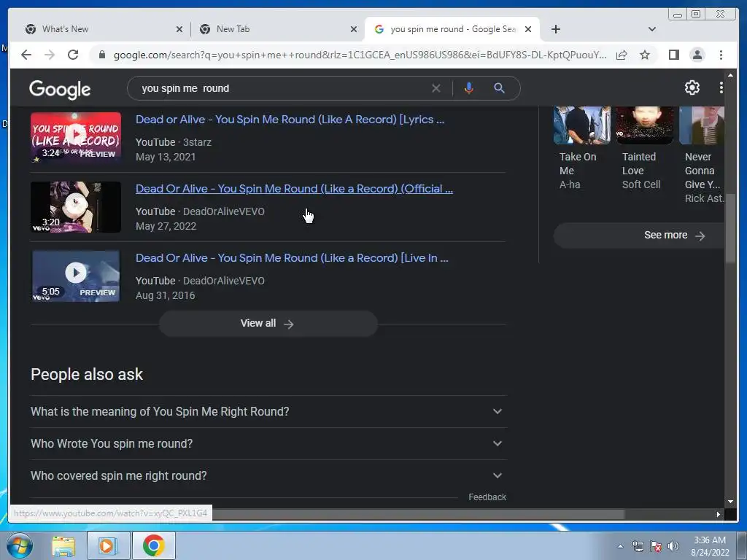The width and height of the screenshot is (747, 560).
Task: Open the 3starz lyrics video link
Action: click(290, 120)
